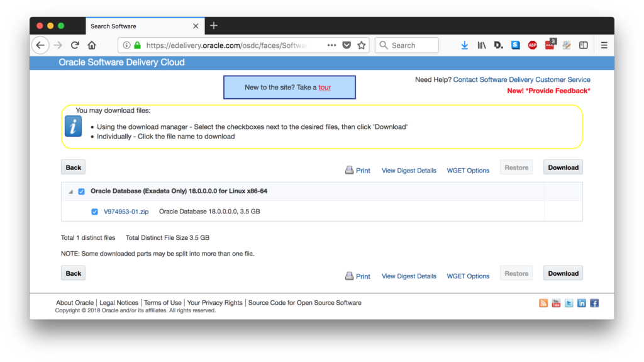Click the D. extension icon
The image size is (644, 362).
pos(498,45)
